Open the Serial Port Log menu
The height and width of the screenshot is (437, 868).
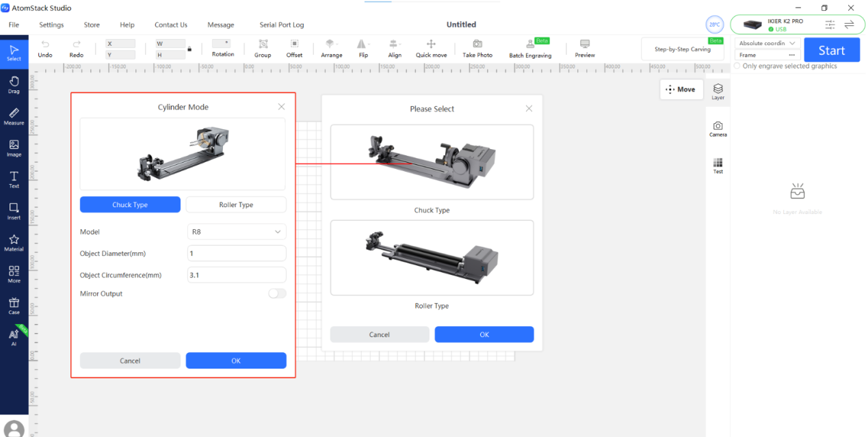click(x=282, y=25)
